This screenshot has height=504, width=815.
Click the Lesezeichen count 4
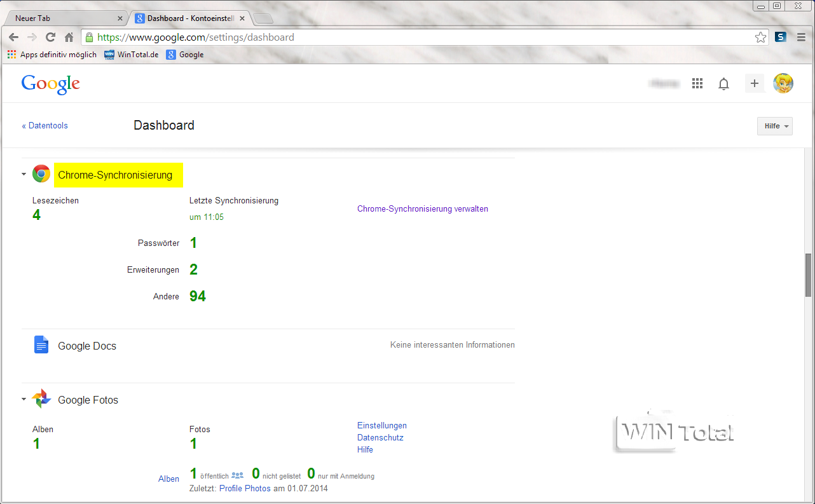tap(36, 215)
